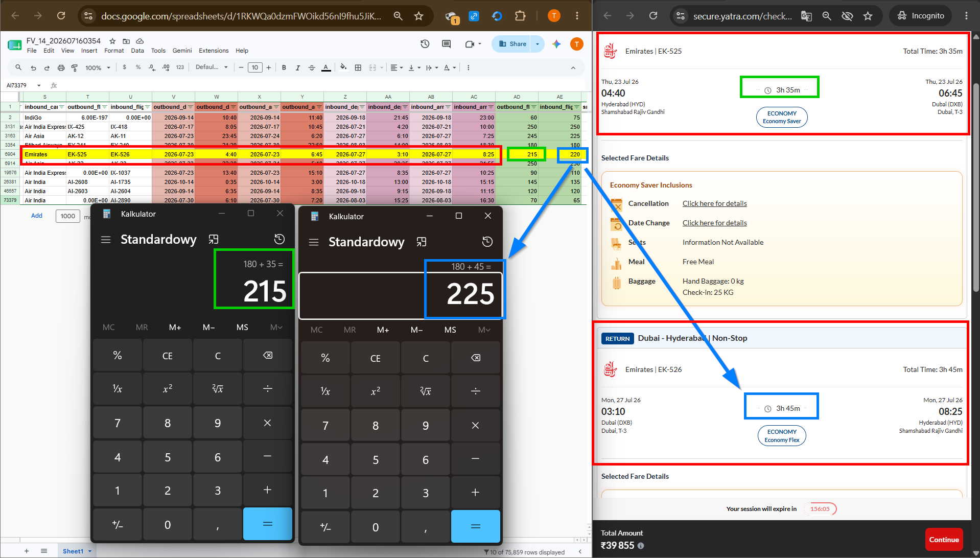This screenshot has width=980, height=558.
Task: Open the font family Default dropdown
Action: coord(212,67)
